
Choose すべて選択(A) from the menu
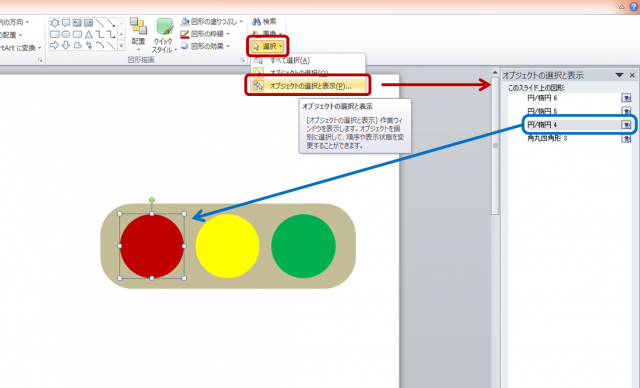click(x=308, y=60)
